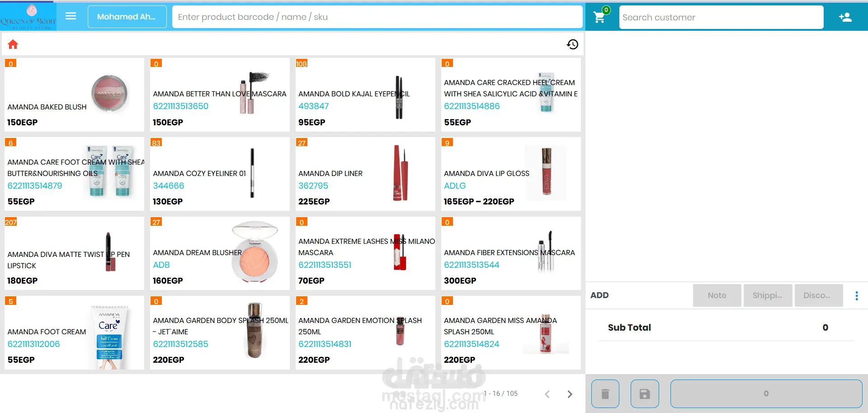Screen dimensions: 868x413
Task: Click the ADD label in cart panel
Action: coord(599,295)
